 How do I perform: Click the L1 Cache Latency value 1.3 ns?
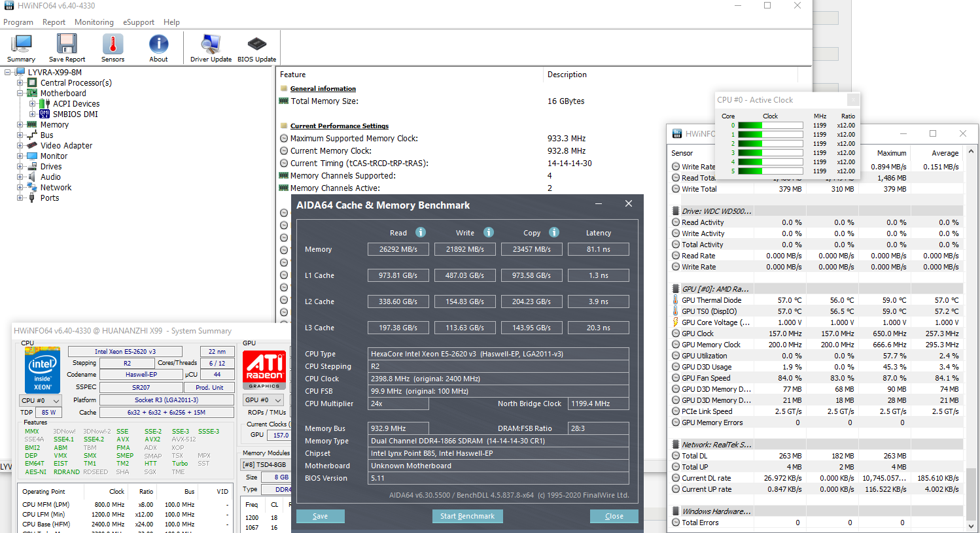[599, 275]
